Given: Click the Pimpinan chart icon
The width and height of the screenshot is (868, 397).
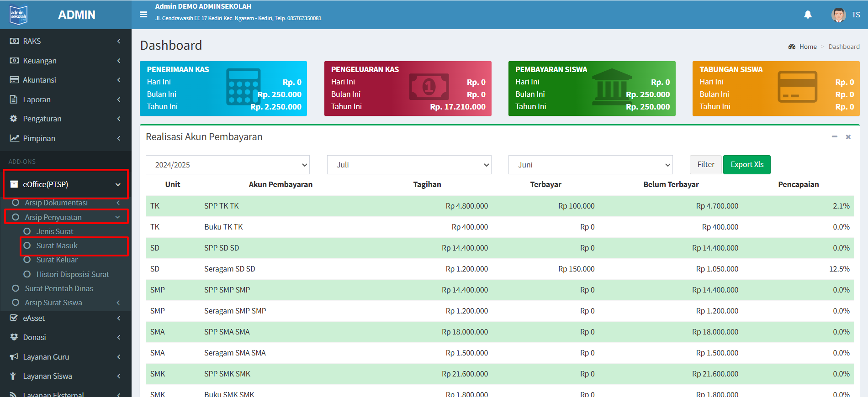Looking at the screenshot, I should 14,138.
